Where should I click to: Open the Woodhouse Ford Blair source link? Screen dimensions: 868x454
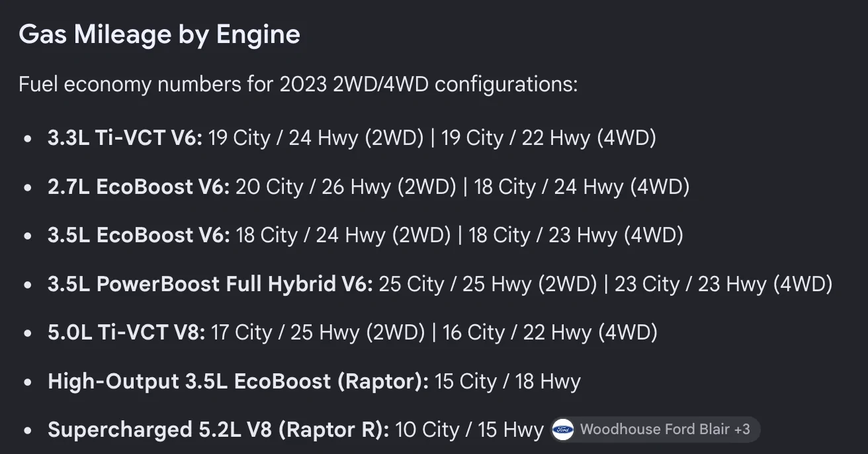[656, 430]
